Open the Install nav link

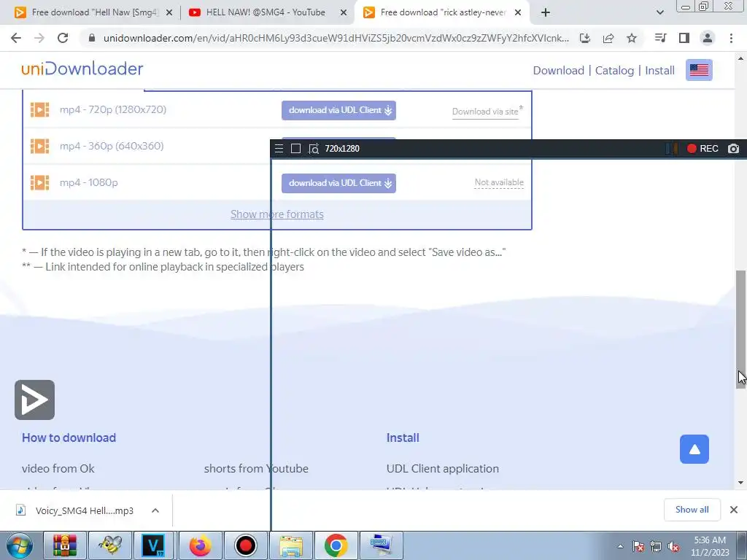(x=659, y=71)
